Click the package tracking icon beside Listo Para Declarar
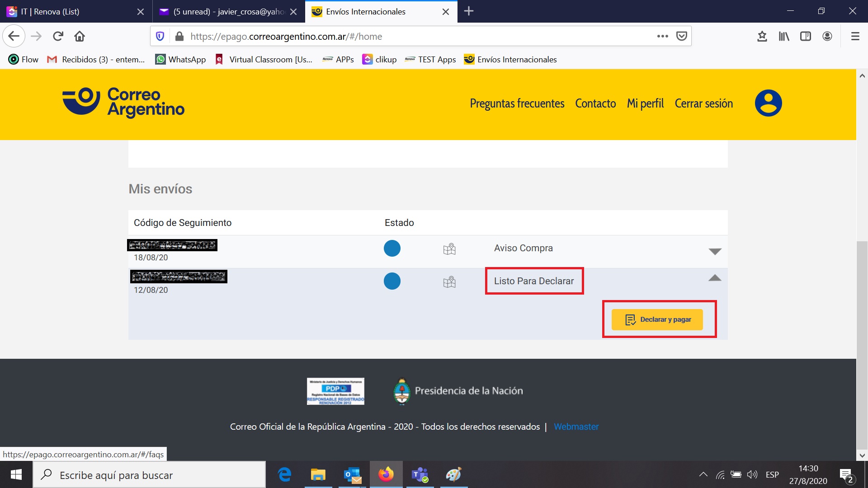Viewport: 868px width, 488px height. click(x=449, y=282)
